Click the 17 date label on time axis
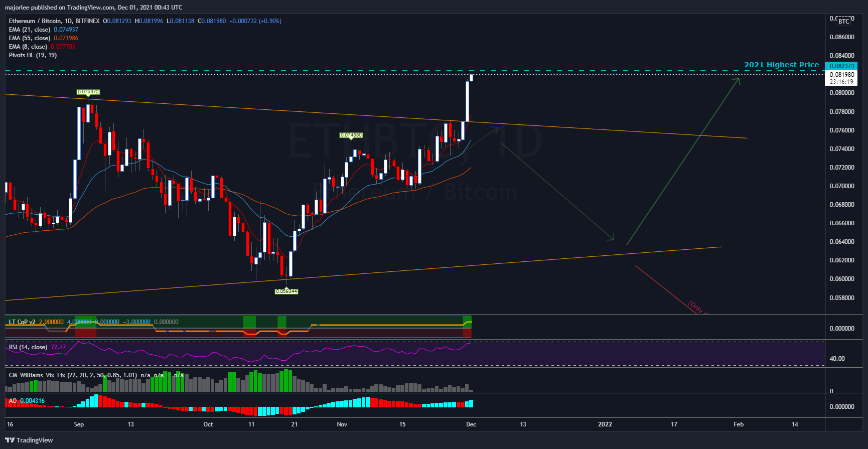The width and height of the screenshot is (868, 449). click(x=674, y=424)
